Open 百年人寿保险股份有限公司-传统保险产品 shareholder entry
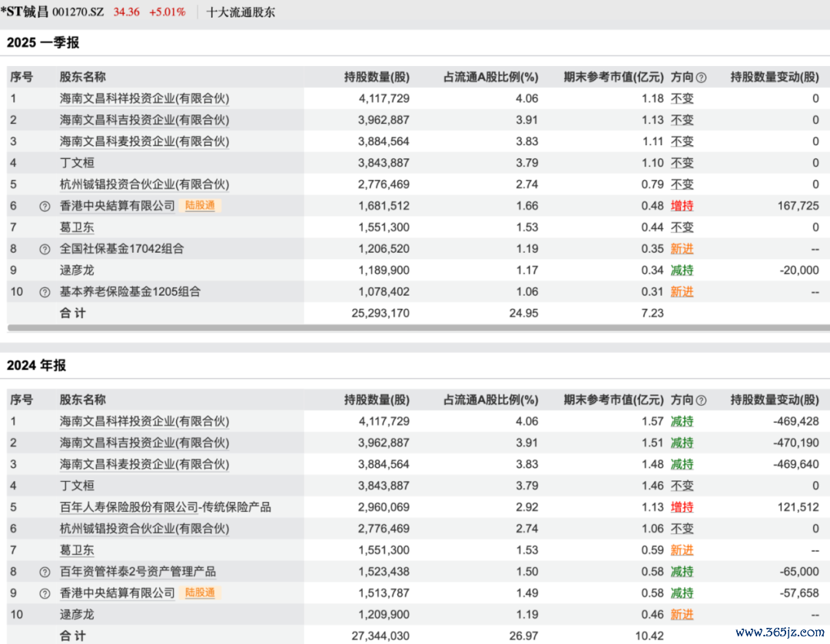 (165, 507)
